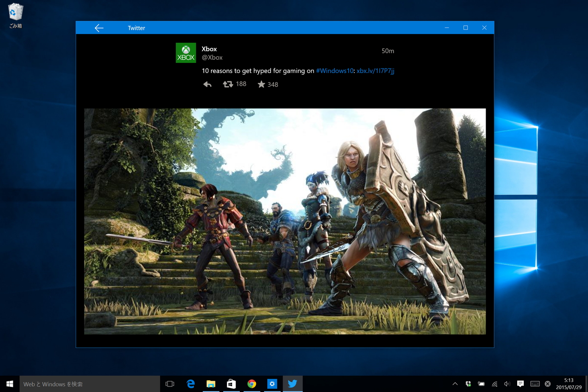Open the taskbar clock and date

coord(569,384)
